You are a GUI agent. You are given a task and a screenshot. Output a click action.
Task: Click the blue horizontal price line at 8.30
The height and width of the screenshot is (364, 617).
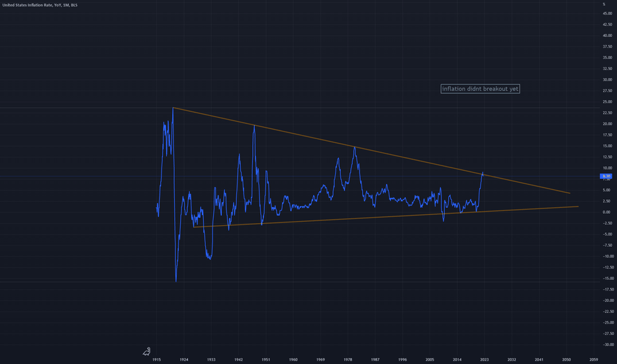point(299,176)
